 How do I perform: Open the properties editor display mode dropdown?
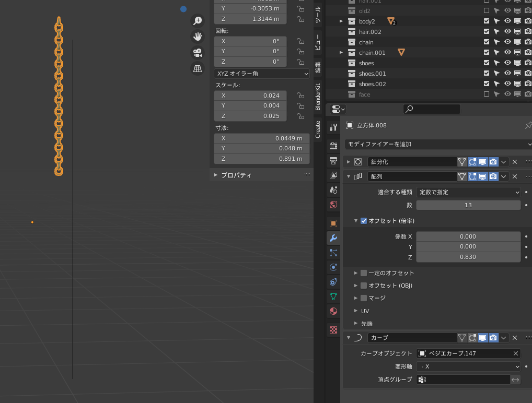click(338, 109)
